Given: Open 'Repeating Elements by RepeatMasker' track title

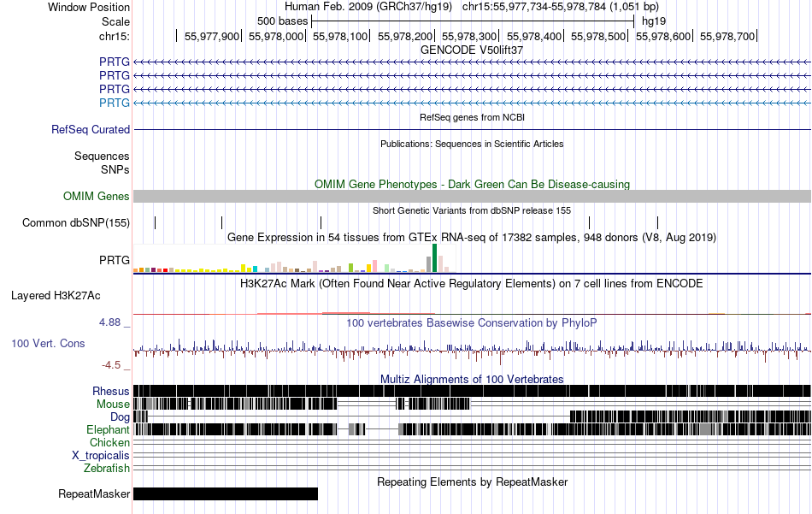Looking at the screenshot, I should pos(472,482).
